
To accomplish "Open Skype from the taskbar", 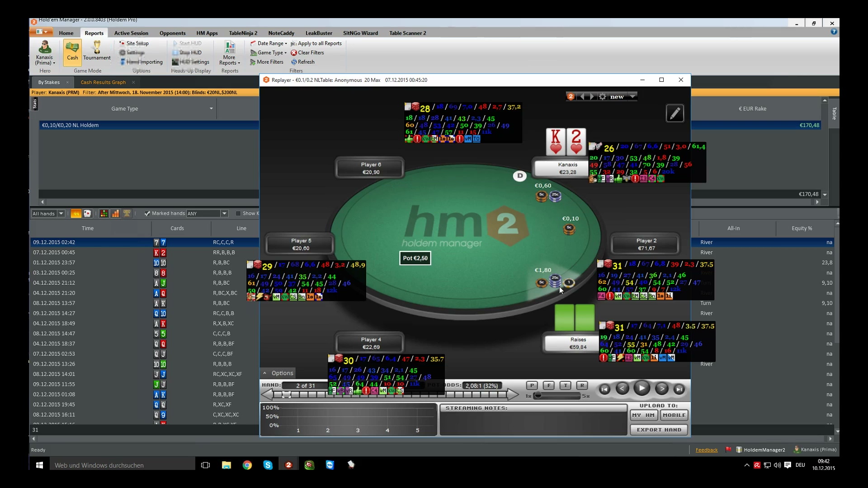I will [x=268, y=465].
